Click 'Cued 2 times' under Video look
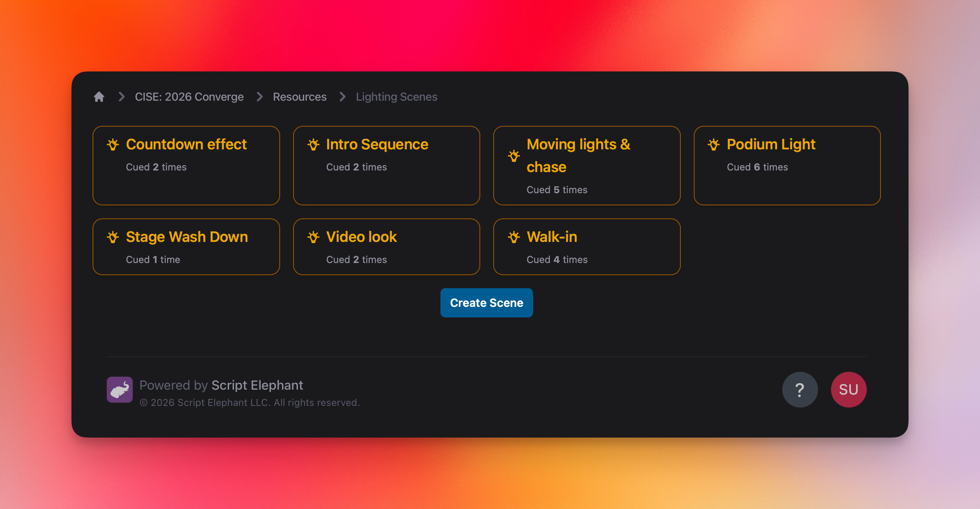 click(x=356, y=260)
